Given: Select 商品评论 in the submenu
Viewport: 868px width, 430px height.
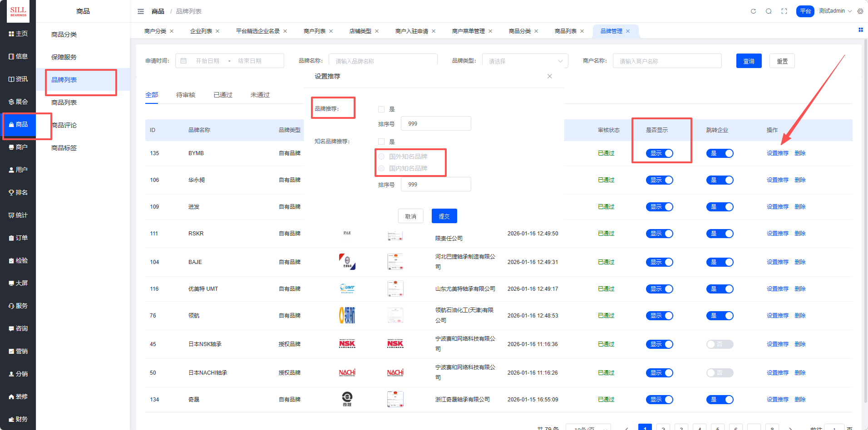Looking at the screenshot, I should (64, 125).
